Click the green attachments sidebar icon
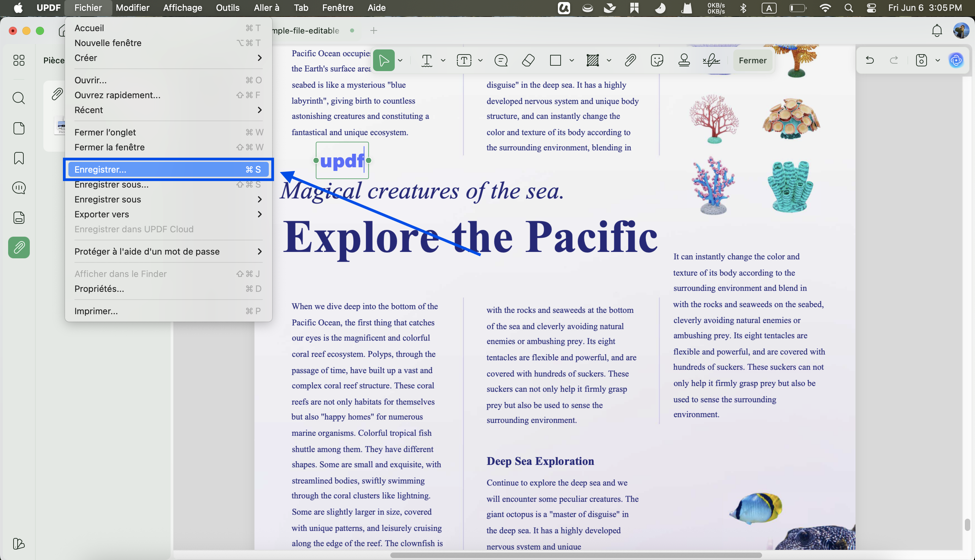975x560 pixels. coord(19,247)
